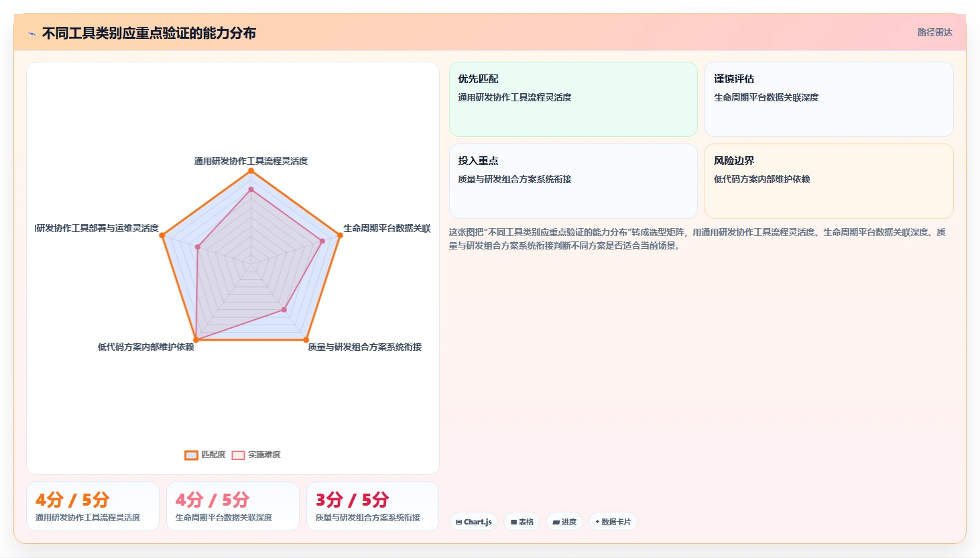Click the pink 实施难度 legend color box

[x=238, y=455]
